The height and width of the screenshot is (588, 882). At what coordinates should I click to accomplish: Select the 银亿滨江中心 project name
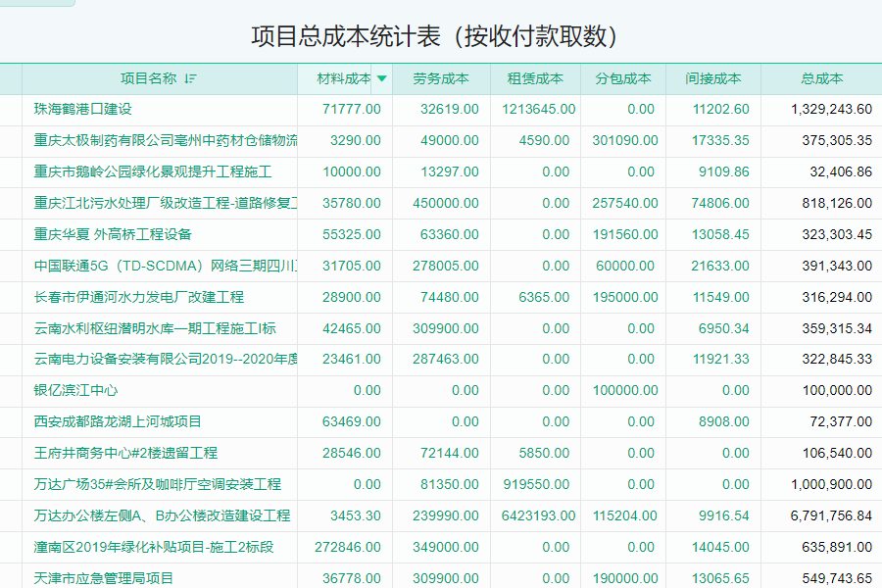click(x=76, y=390)
